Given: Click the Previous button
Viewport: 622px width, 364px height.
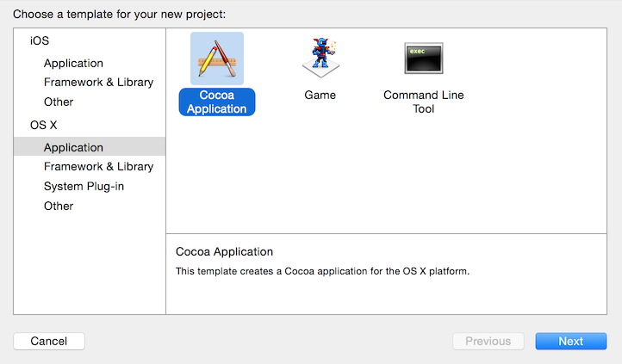Looking at the screenshot, I should [x=488, y=341].
